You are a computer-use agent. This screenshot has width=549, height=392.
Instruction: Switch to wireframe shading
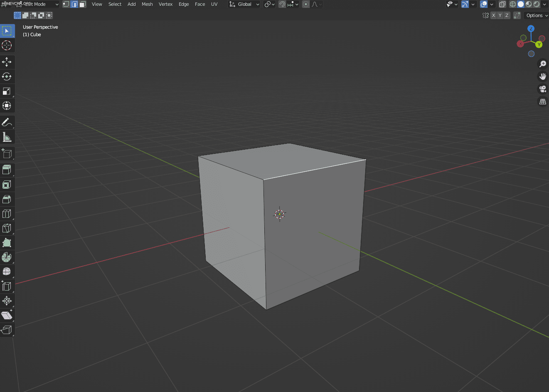513,4
